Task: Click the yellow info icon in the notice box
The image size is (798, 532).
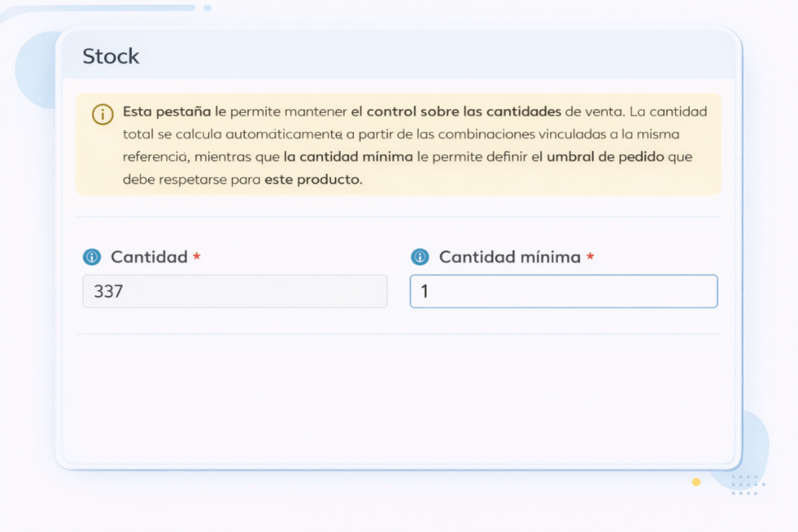Action: pyautogui.click(x=103, y=115)
